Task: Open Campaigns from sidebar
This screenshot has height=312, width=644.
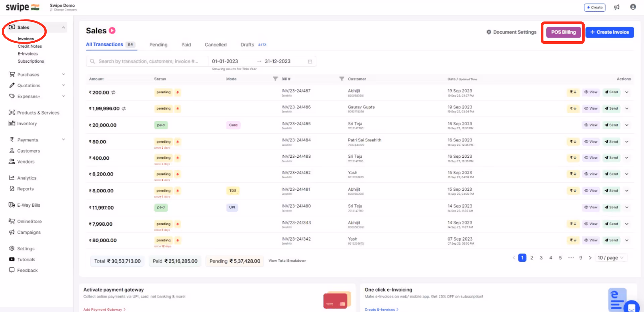Action: click(x=25, y=232)
